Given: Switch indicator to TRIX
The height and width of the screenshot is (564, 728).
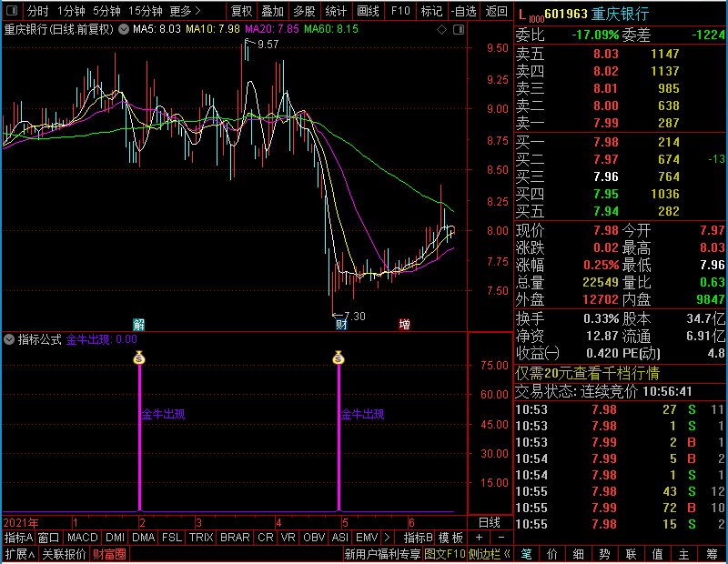Looking at the screenshot, I should coord(201,538).
